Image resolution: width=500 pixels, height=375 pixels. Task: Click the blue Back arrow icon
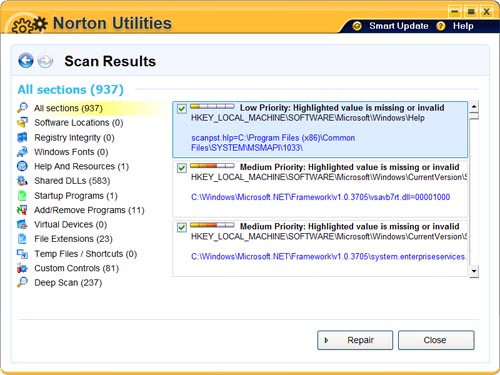click(26, 61)
